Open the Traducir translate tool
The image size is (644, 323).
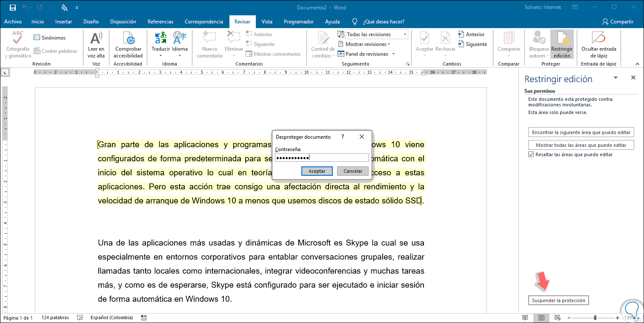[161, 45]
